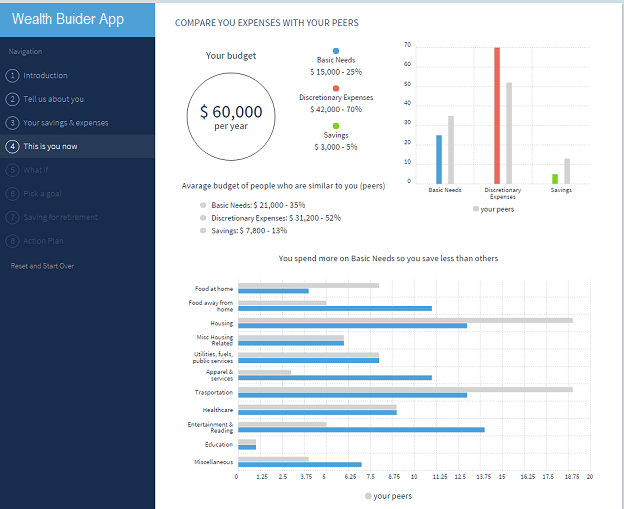Image resolution: width=624 pixels, height=509 pixels.
Task: Click blue Entertainment & Reading bar
Action: (x=361, y=430)
